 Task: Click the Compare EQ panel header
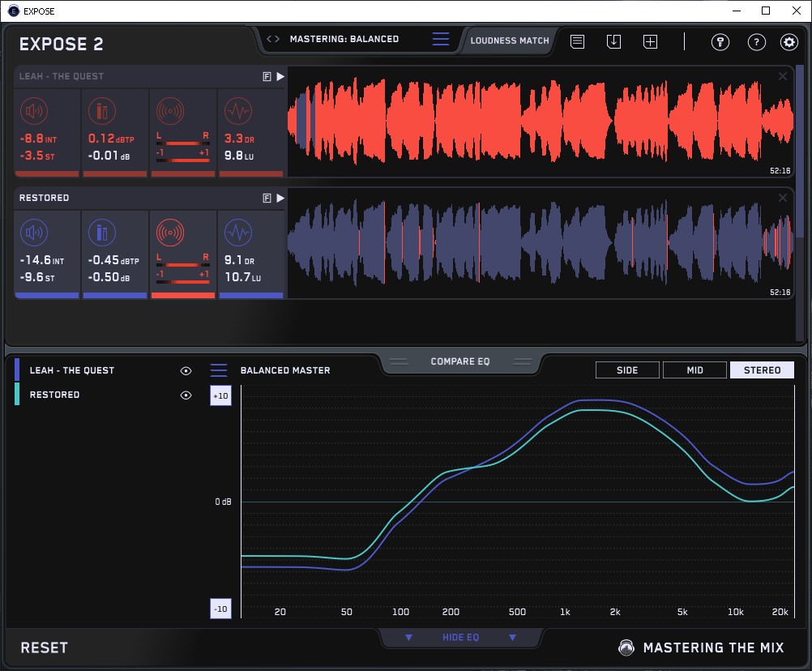(460, 361)
